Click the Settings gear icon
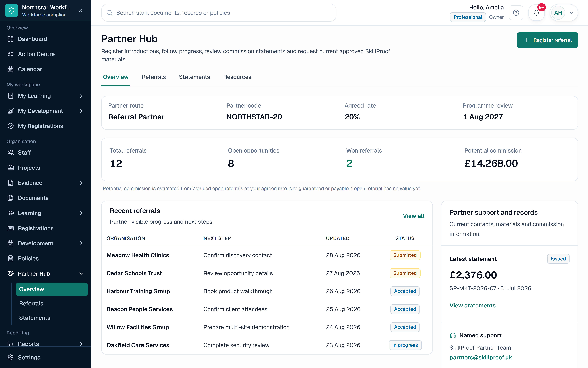Image resolution: width=588 pixels, height=368 pixels. (x=10, y=357)
